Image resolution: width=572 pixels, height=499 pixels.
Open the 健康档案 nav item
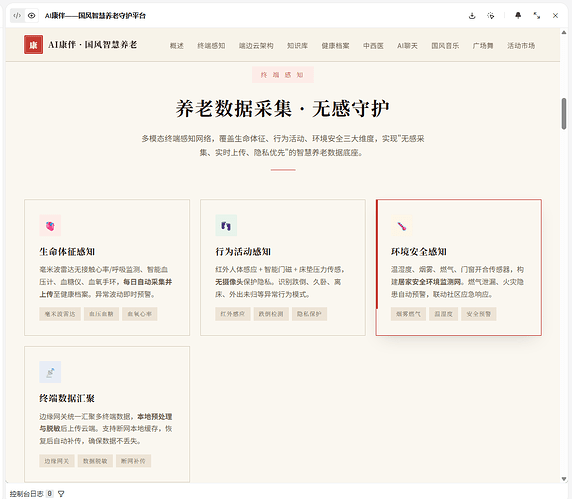click(335, 46)
